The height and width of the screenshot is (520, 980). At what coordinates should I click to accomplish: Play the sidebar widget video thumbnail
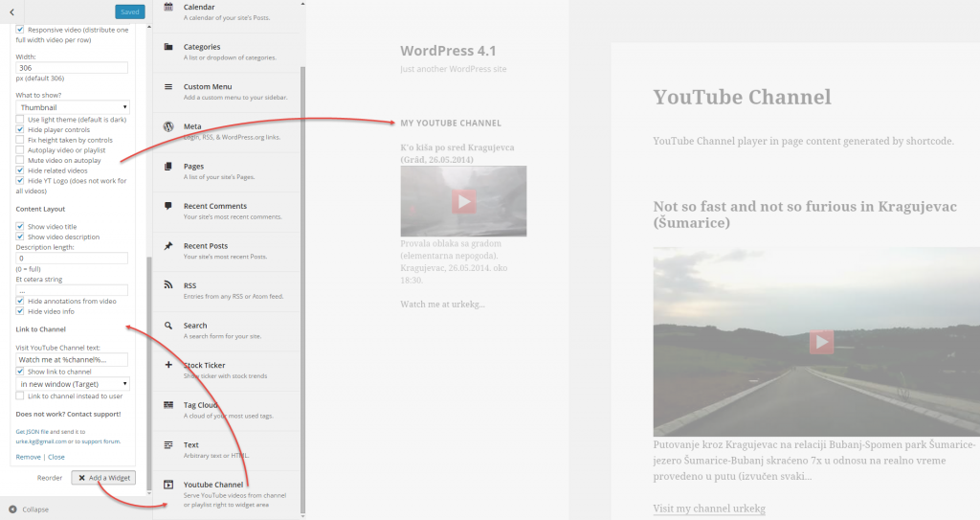coord(463,201)
